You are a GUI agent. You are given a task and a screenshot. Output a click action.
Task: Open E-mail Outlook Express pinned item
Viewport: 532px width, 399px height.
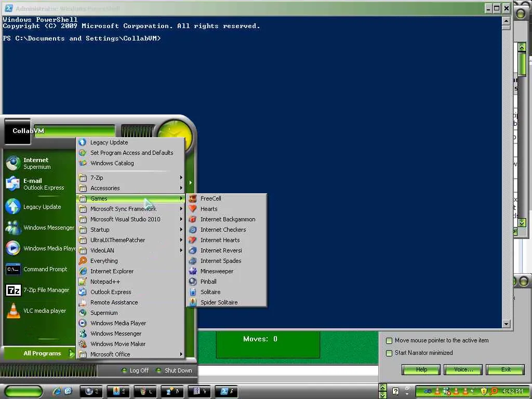pos(39,184)
